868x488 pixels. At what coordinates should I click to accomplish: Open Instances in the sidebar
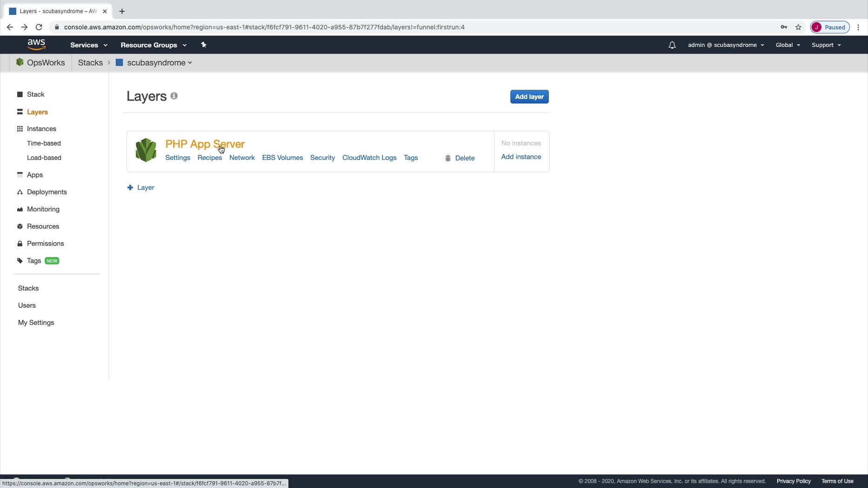tap(41, 129)
